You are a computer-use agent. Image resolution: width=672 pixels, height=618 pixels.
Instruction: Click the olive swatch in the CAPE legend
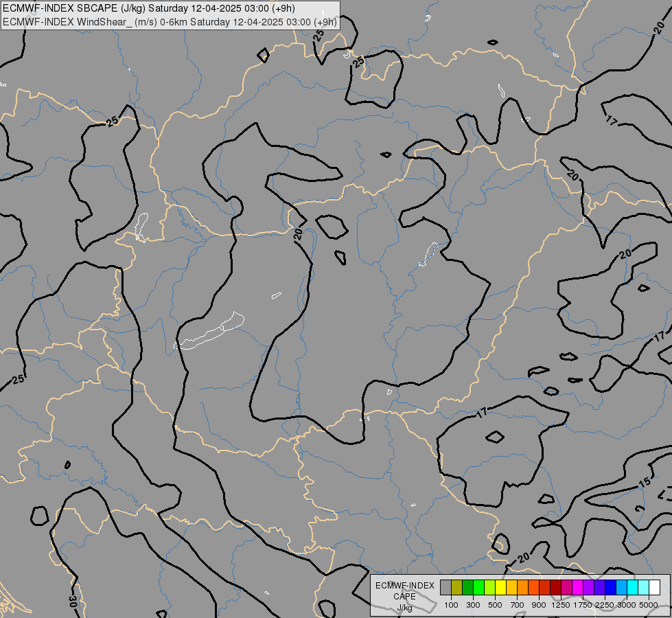456,588
